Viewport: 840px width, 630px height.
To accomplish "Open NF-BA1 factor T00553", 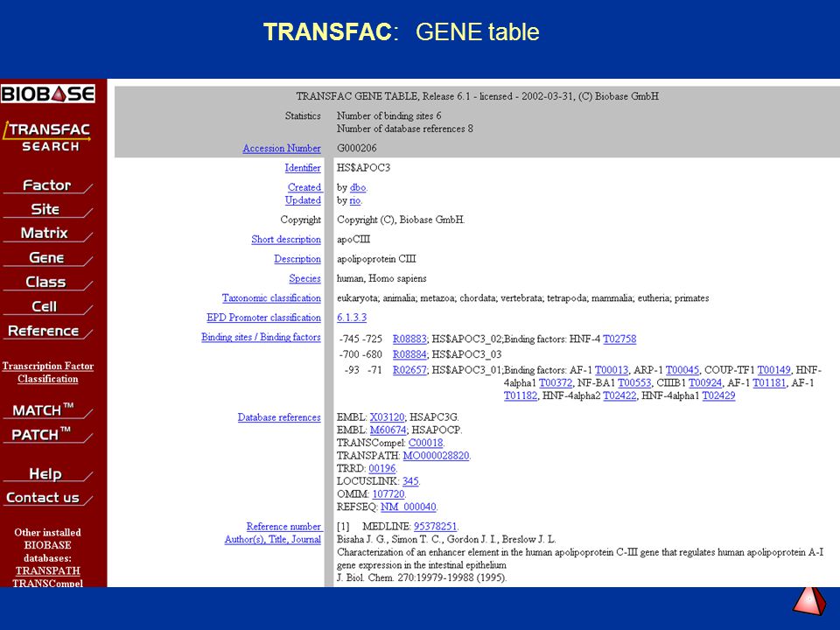I will [x=634, y=383].
